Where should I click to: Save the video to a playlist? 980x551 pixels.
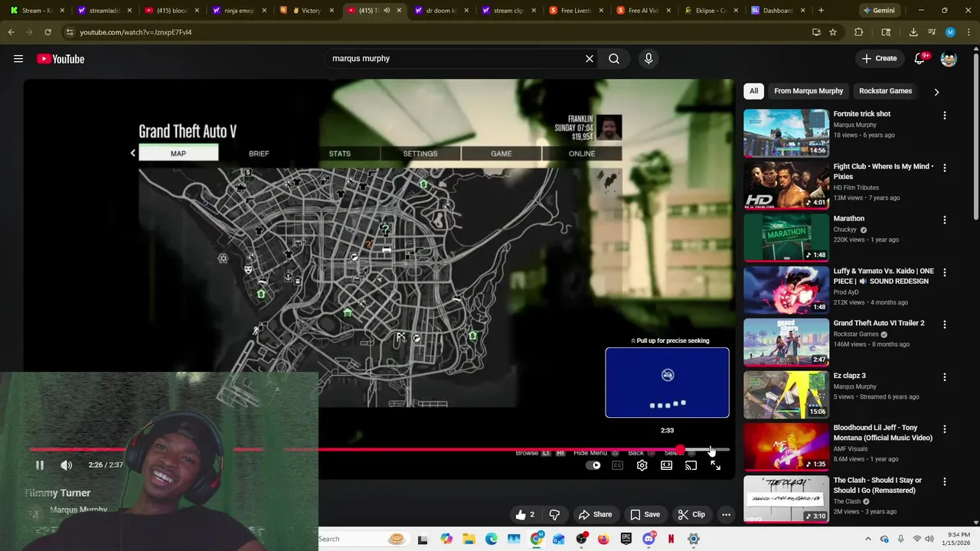[x=645, y=514]
